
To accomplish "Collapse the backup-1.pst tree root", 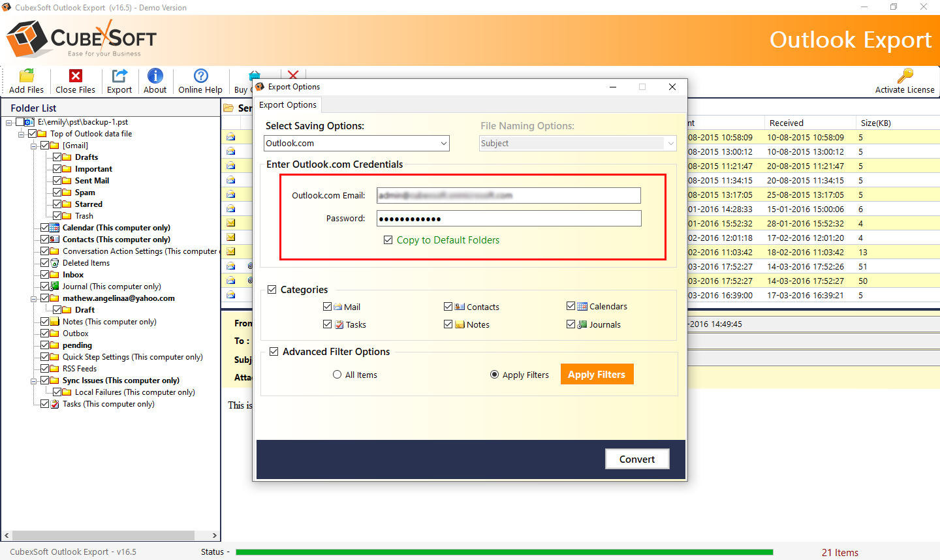I will [9, 122].
